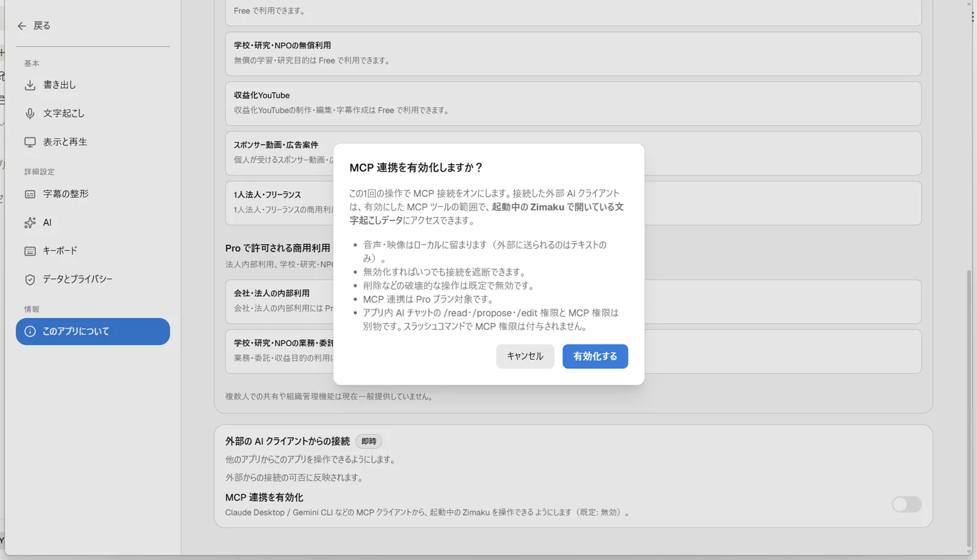
Task: Toggle the MCP 連携を有効化 switch
Action: [x=906, y=504]
